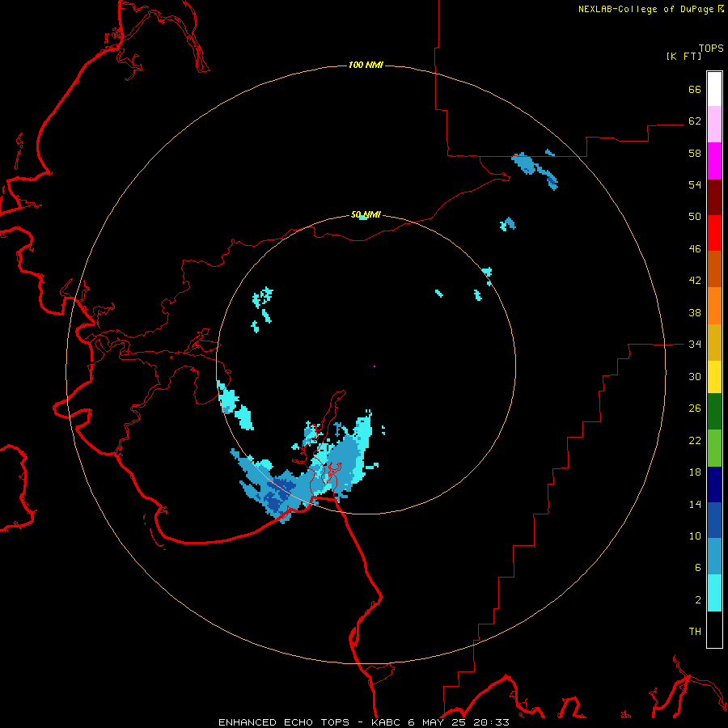728x728 pixels.
Task: Click the legend value "66"
Action: [x=695, y=90]
